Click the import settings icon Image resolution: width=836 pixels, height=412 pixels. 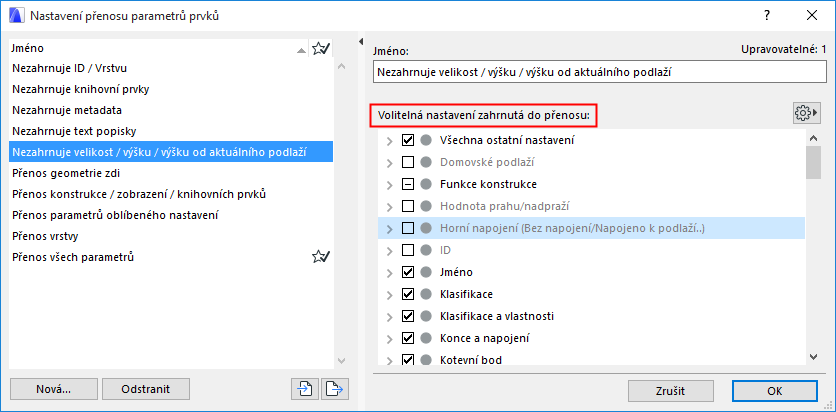pos(304,389)
